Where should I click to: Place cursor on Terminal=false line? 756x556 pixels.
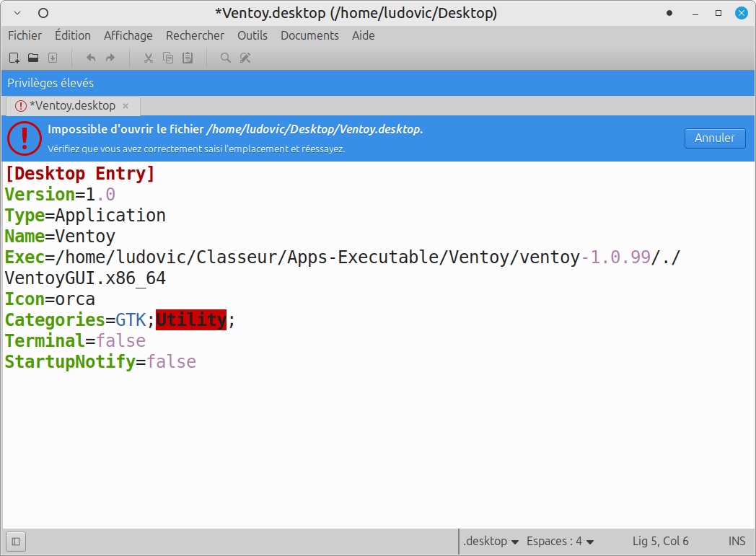[x=75, y=341]
